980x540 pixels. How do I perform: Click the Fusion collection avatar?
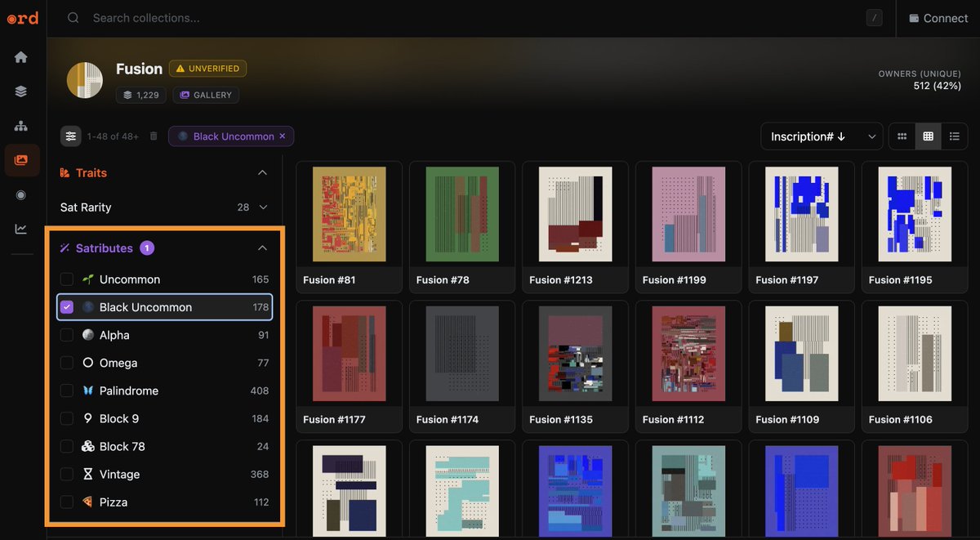85,80
